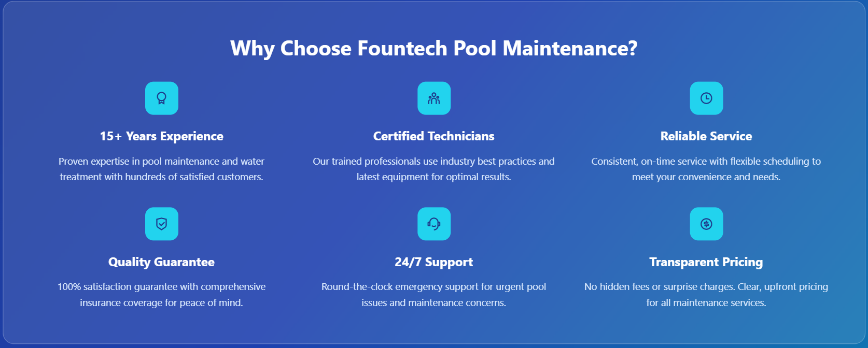Click the 'Why Choose Fountech Pool Maintenance?' title
Image resolution: width=868 pixels, height=348 pixels.
434,49
